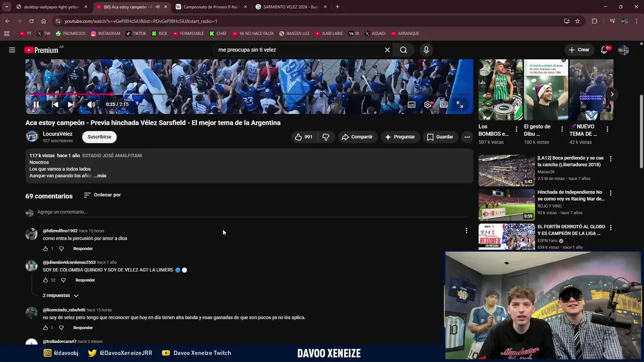The image size is (644, 362).
Task: Open Boca perdiendo (Libertadores 2018) video thumbnail
Action: coord(507,171)
